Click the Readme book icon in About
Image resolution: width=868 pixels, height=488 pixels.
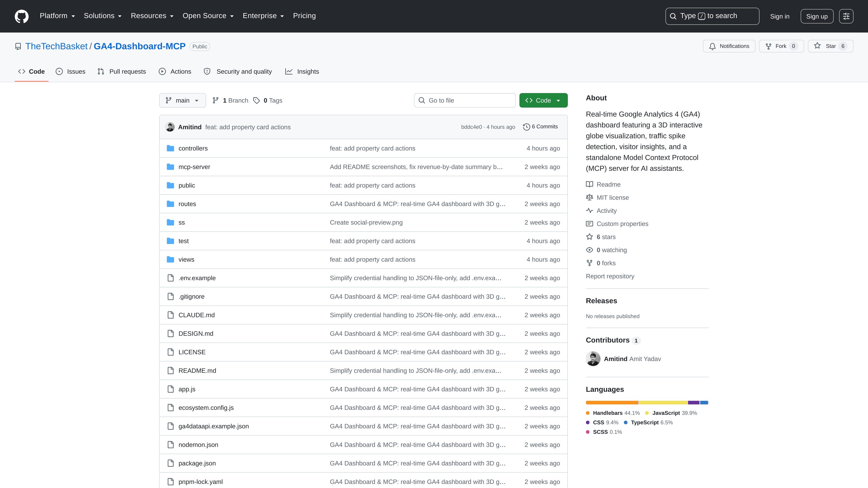tap(589, 184)
